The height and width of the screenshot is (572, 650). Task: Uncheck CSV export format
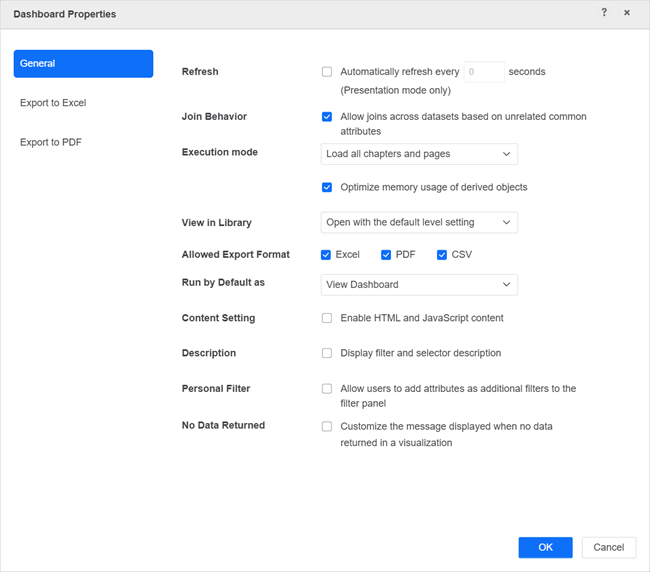pyautogui.click(x=442, y=255)
